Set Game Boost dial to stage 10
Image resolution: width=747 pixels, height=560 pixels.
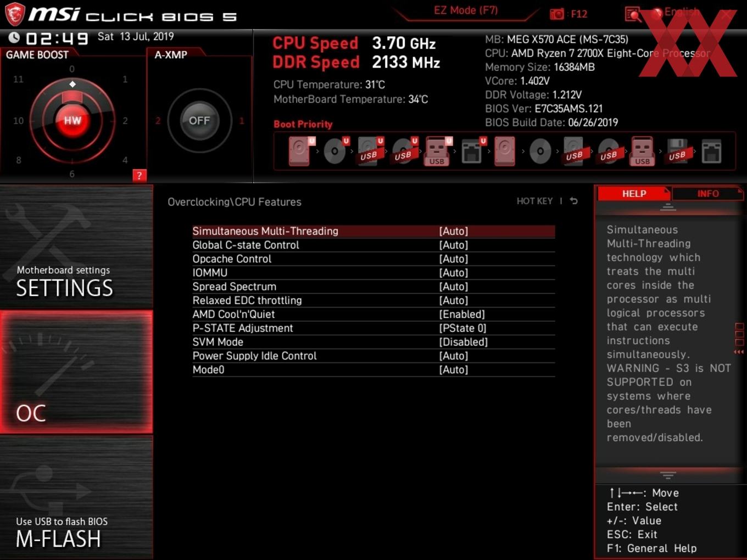pyautogui.click(x=18, y=120)
